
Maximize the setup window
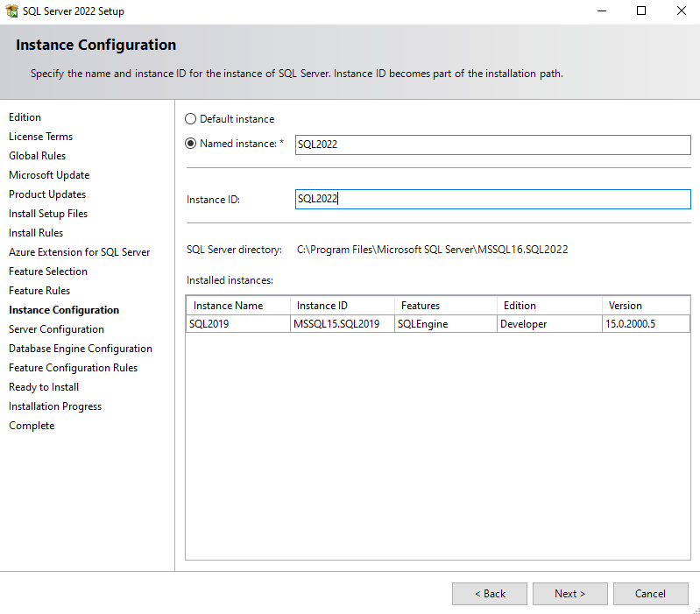640,11
